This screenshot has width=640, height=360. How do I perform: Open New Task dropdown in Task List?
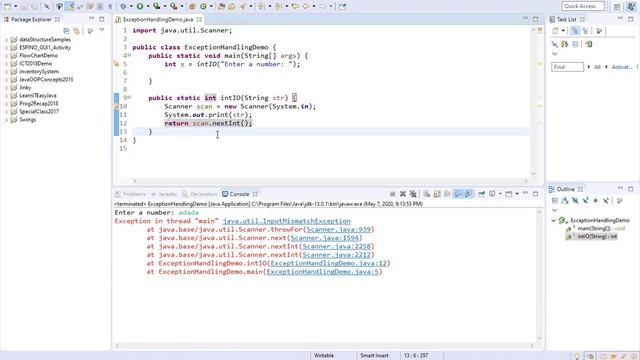(x=563, y=31)
